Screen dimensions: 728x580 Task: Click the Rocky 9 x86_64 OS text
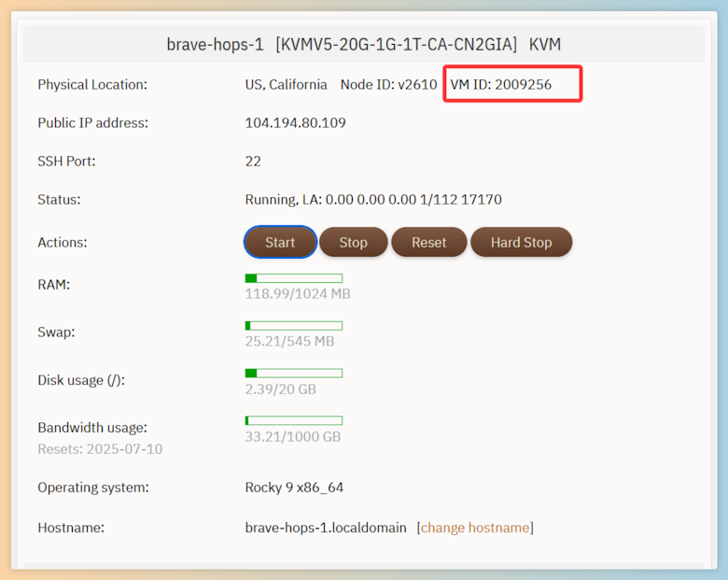pyautogui.click(x=294, y=487)
